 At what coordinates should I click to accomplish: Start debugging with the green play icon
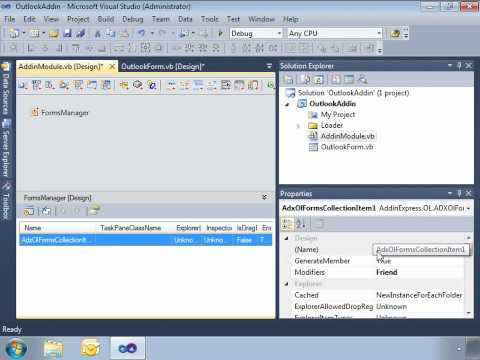point(220,33)
